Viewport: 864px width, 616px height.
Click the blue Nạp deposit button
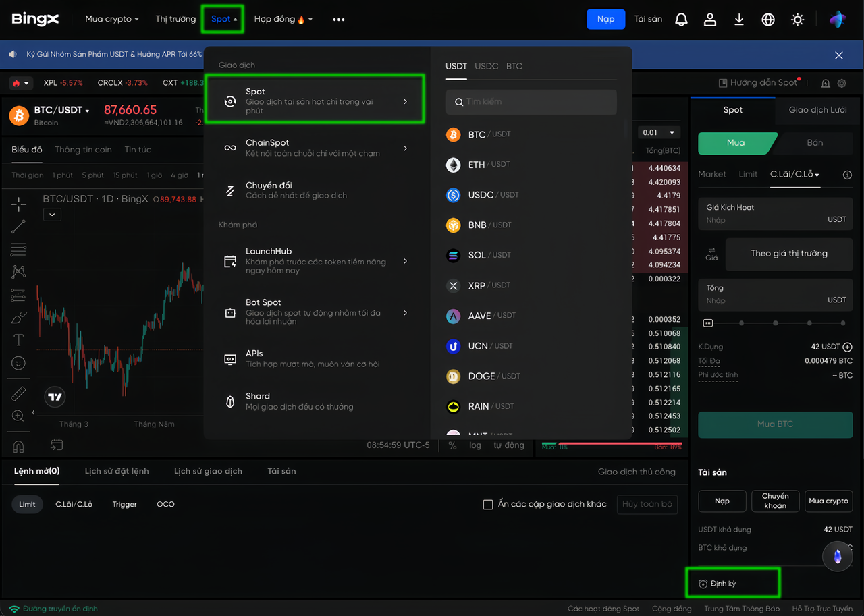[x=605, y=19]
